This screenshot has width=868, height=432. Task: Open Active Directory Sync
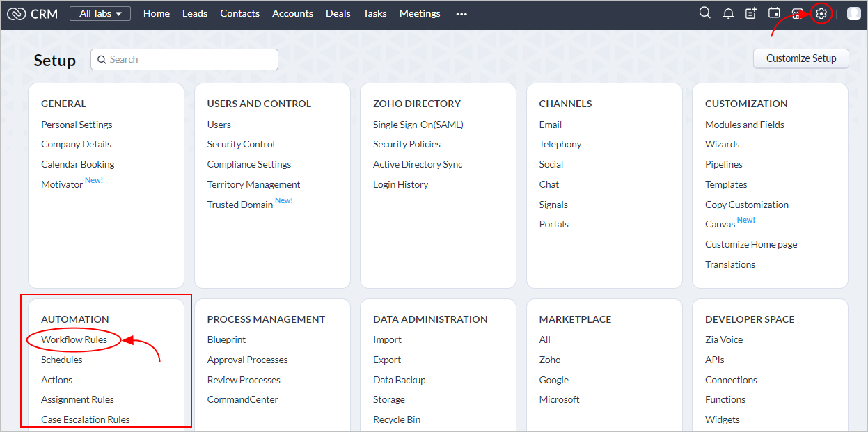pos(418,164)
